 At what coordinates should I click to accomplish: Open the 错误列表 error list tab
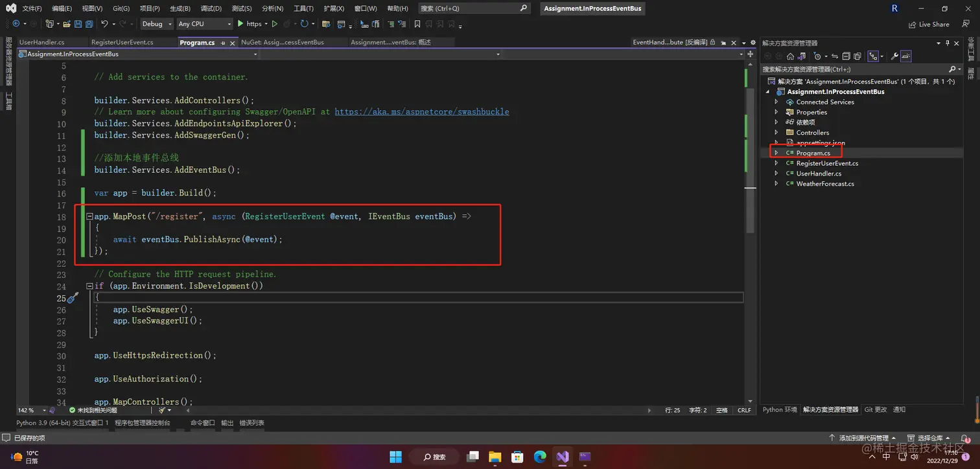251,422
